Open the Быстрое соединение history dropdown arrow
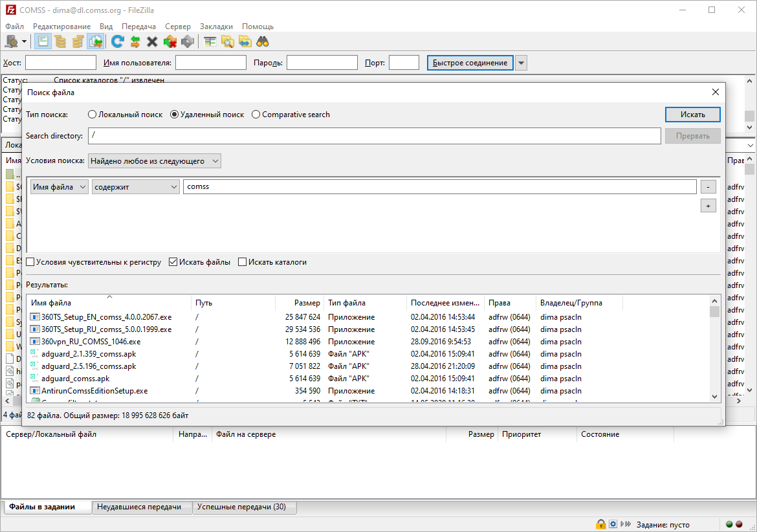This screenshot has height=532, width=757. pyautogui.click(x=521, y=63)
